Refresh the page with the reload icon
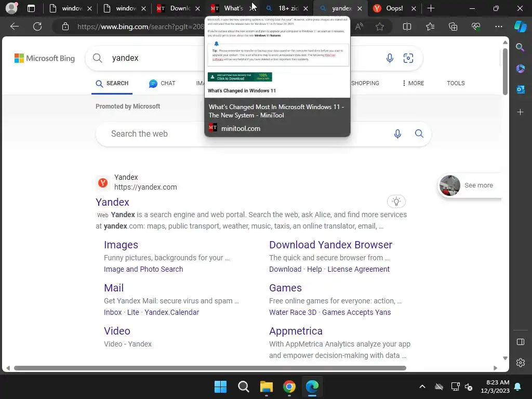 pos(37,26)
